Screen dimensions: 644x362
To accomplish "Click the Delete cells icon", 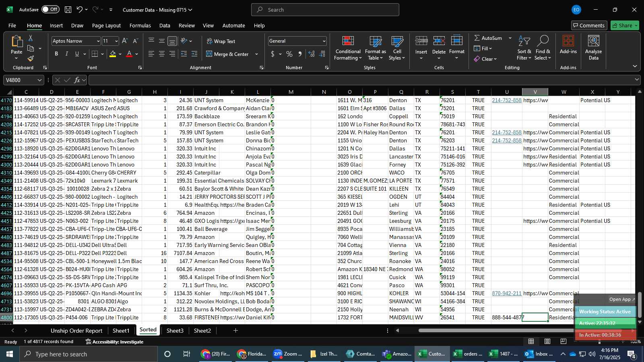I will [439, 41].
